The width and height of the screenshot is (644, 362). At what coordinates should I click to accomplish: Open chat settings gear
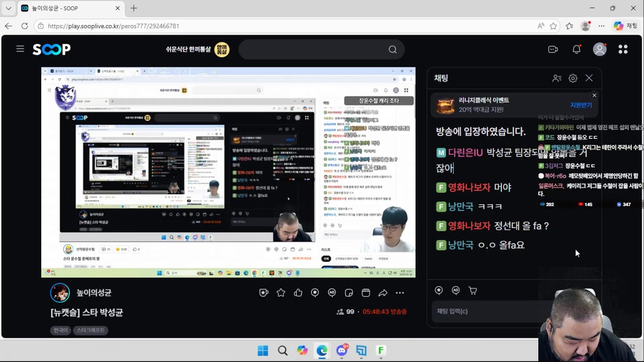[573, 78]
